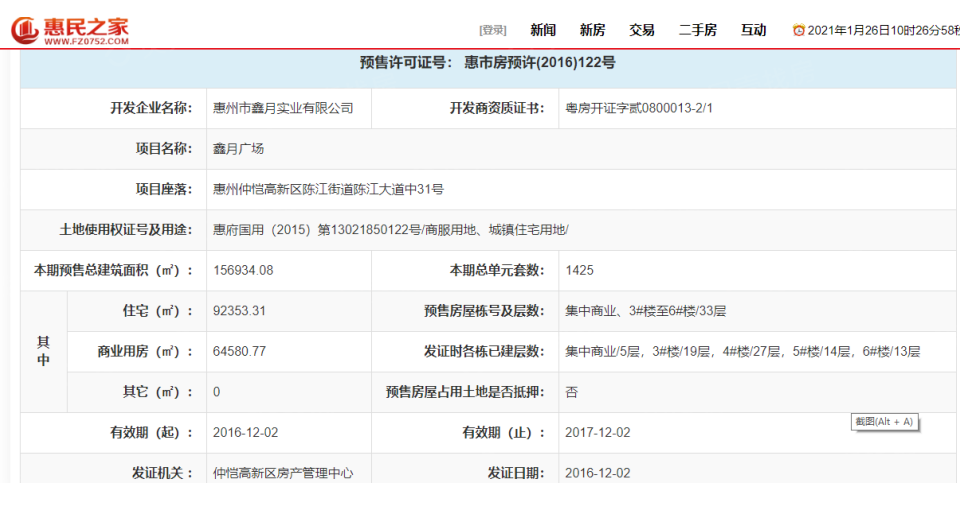Select qualification certificate 粤房开证字贰0800013-2/1
This screenshot has width=960, height=524.
point(638,108)
